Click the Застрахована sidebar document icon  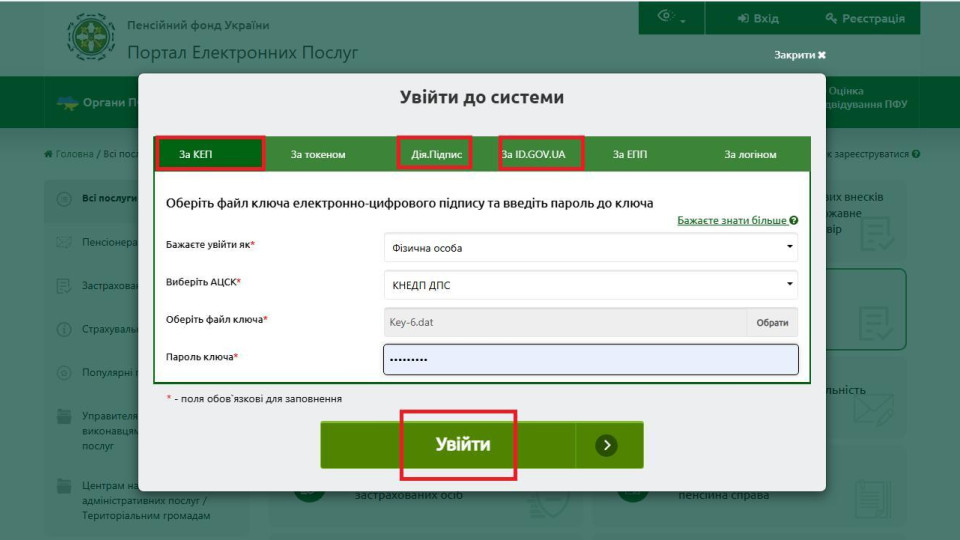64,286
